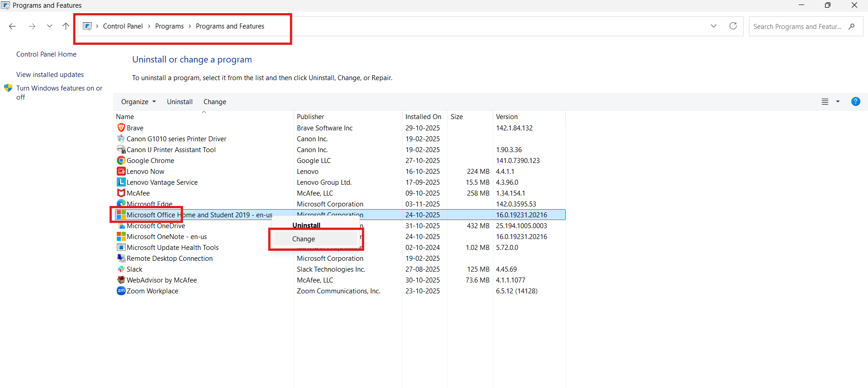This screenshot has height=388, width=868.
Task: Open the Organize dropdown menu
Action: click(x=138, y=102)
